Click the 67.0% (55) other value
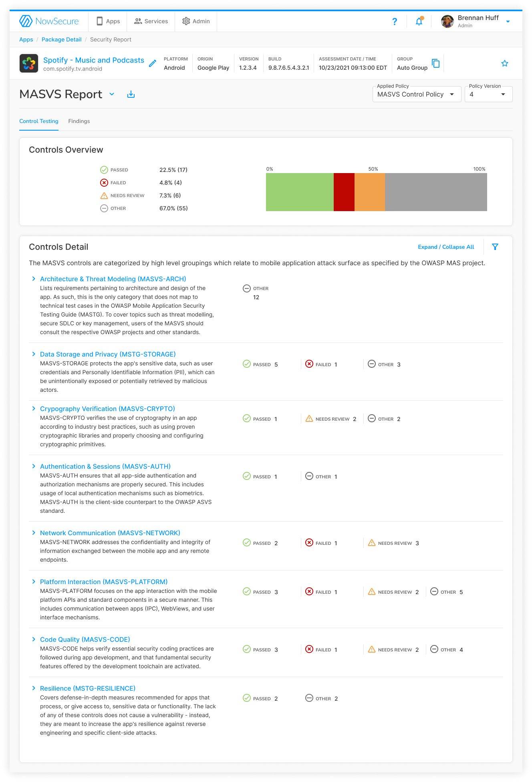The height and width of the screenshot is (782, 532). pyautogui.click(x=173, y=208)
